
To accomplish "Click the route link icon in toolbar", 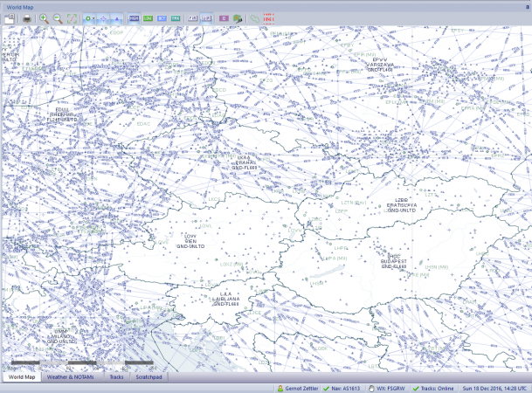I will pos(255,17).
